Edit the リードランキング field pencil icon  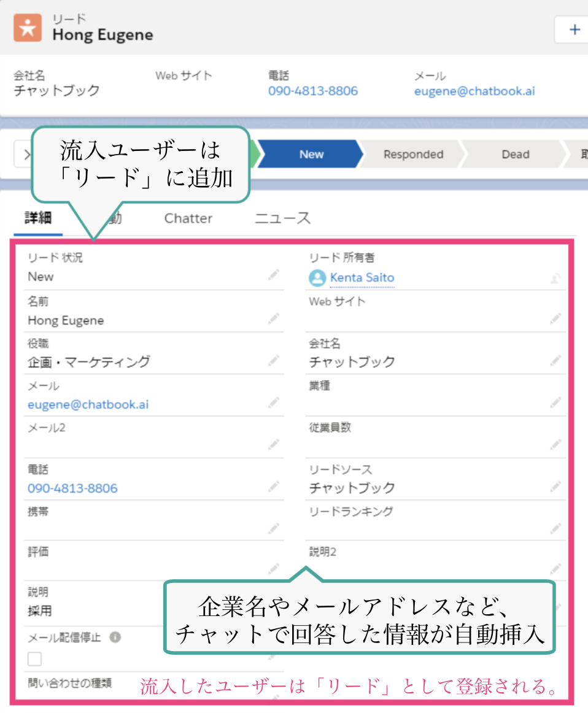pos(555,528)
